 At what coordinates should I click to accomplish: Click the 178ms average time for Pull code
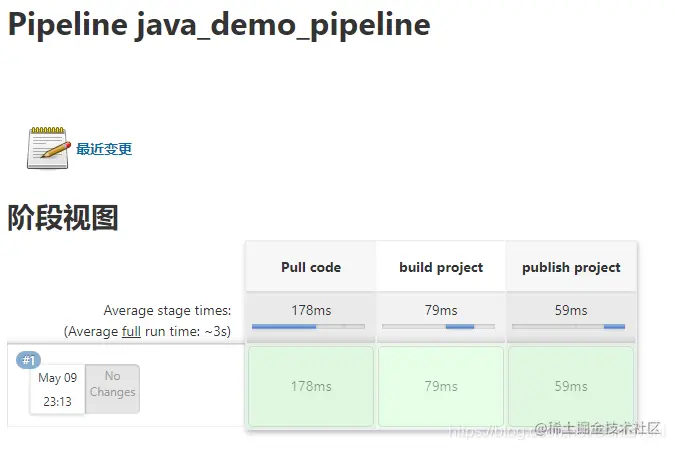[311, 310]
